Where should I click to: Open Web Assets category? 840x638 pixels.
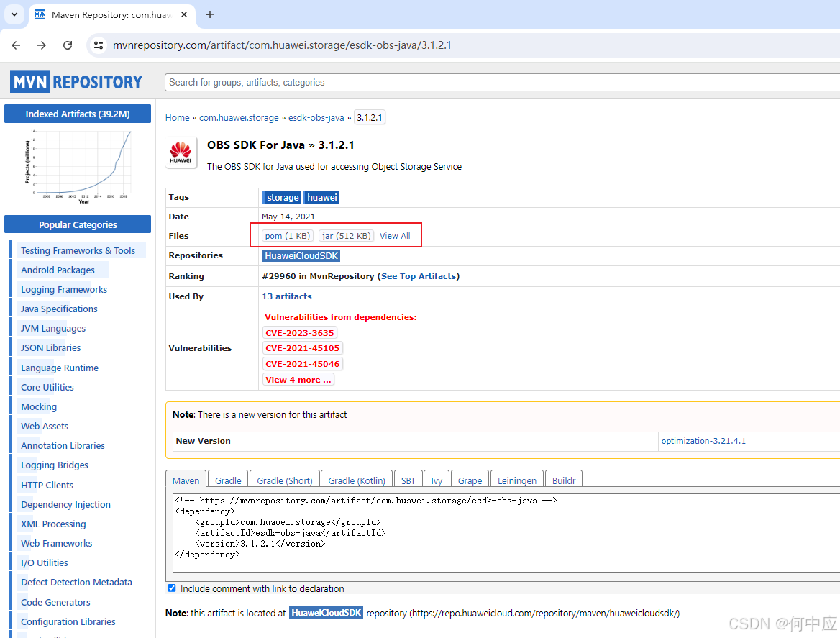click(45, 427)
